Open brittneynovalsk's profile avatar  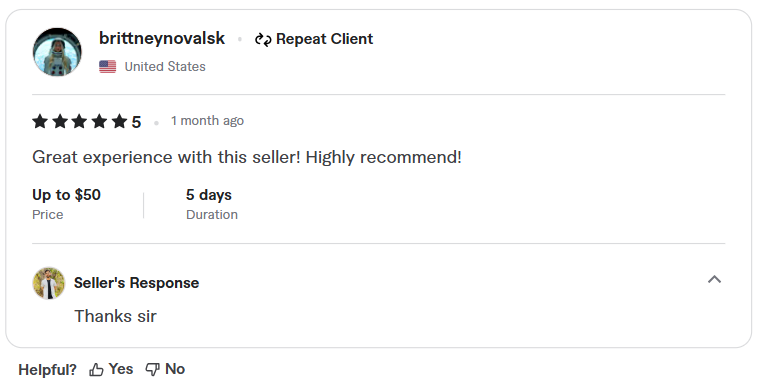pos(57,52)
